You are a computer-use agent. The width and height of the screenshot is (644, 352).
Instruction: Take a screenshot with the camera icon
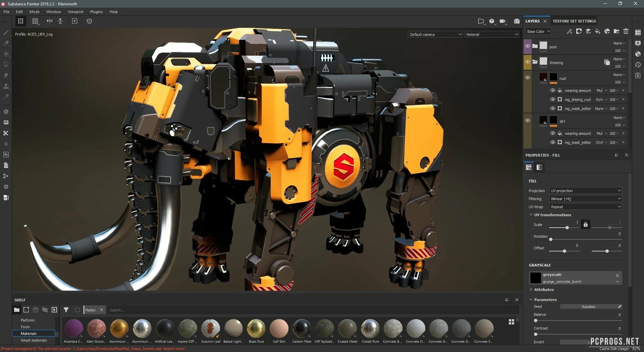click(517, 21)
